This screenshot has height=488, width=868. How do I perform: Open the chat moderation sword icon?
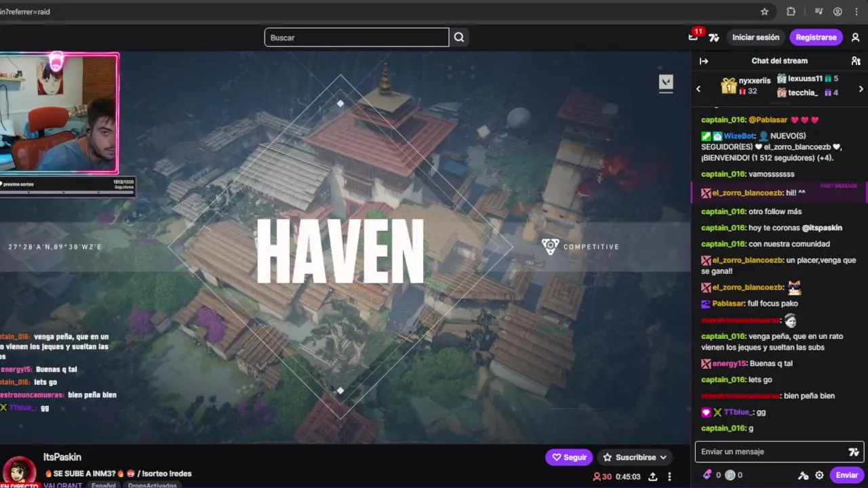point(804,475)
